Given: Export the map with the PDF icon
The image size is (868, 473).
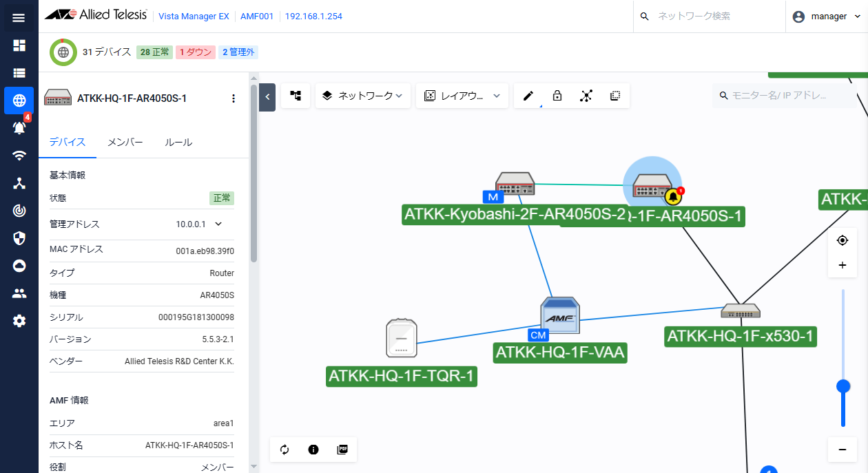Looking at the screenshot, I should [342, 450].
